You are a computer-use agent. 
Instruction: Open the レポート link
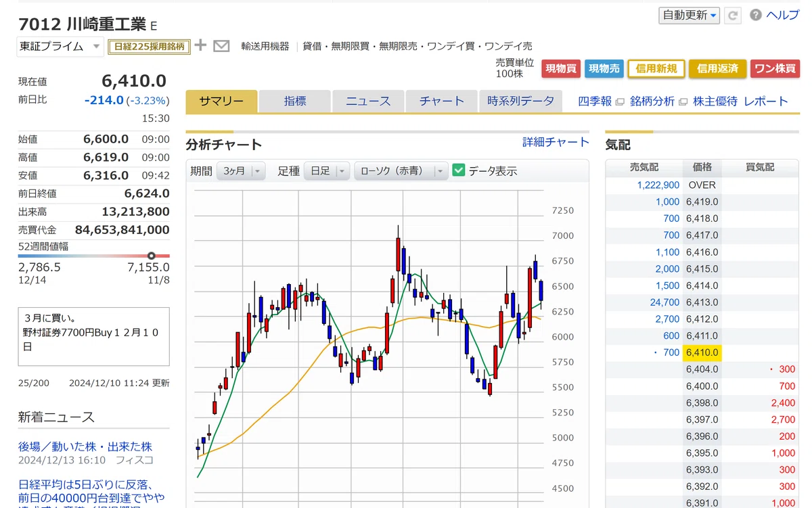(x=766, y=101)
